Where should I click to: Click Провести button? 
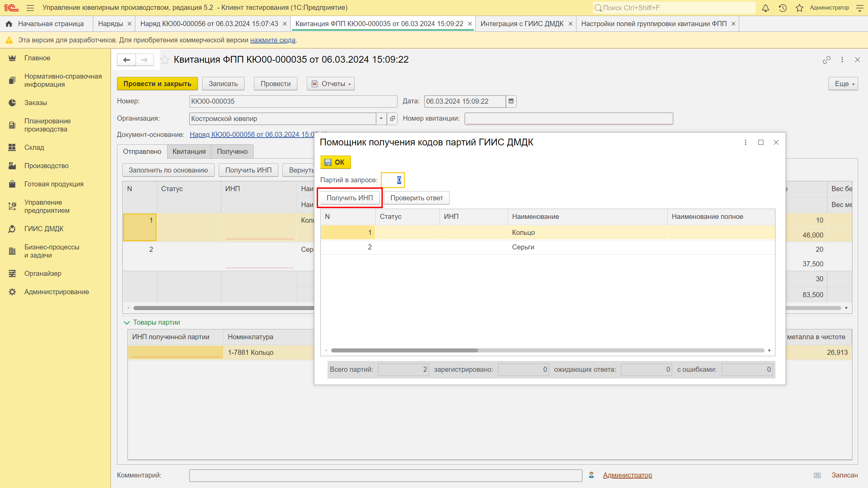click(275, 84)
